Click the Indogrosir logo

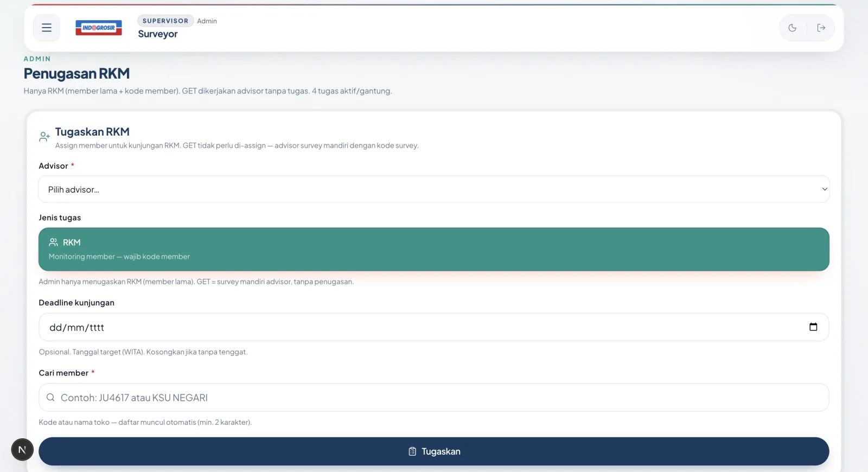coord(99,28)
